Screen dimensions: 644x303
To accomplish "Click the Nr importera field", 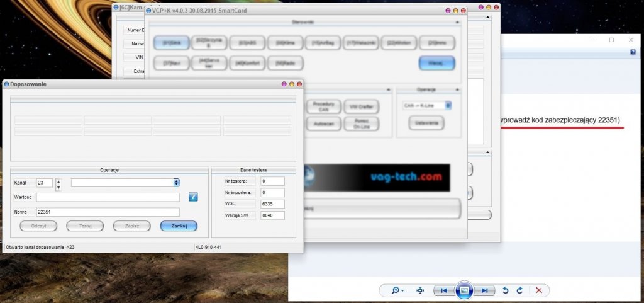I will point(272,193).
